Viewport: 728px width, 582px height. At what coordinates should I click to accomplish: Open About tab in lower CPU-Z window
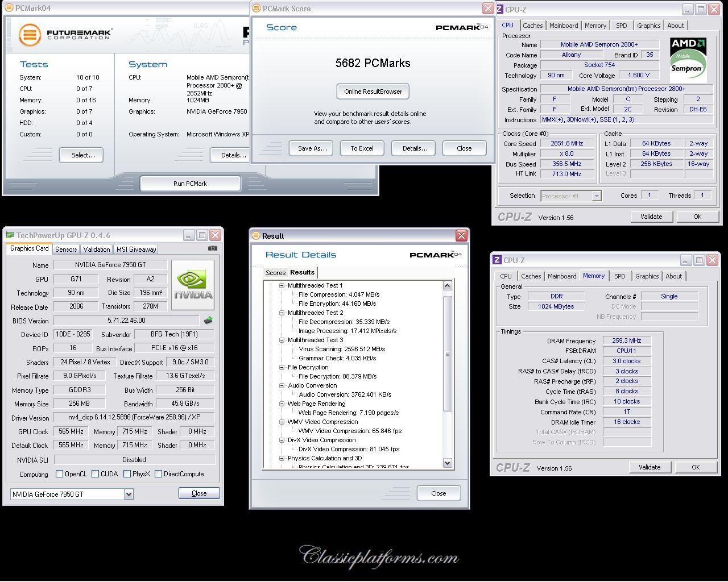pyautogui.click(x=674, y=276)
